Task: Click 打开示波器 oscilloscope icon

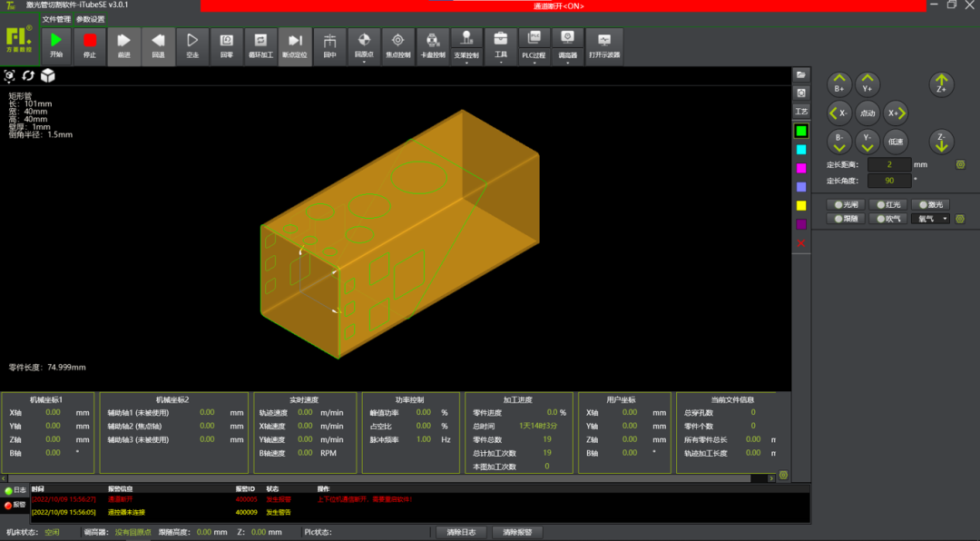Action: [604, 45]
